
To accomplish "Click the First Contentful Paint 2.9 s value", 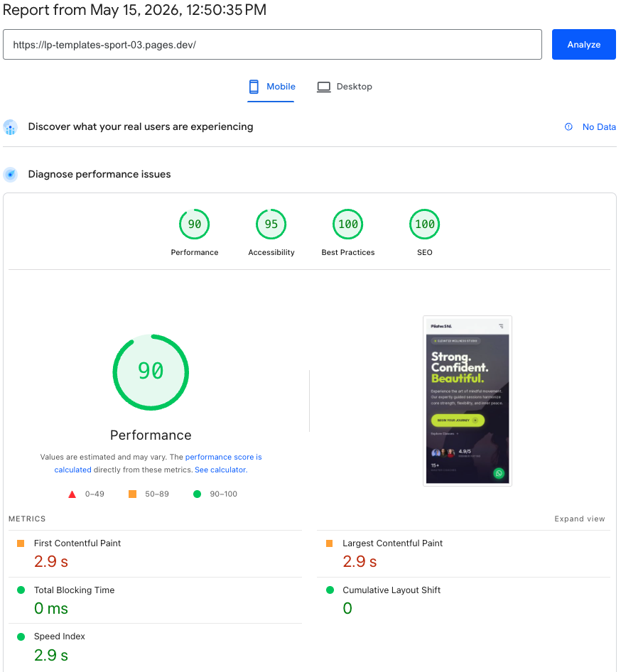I will click(x=51, y=561).
